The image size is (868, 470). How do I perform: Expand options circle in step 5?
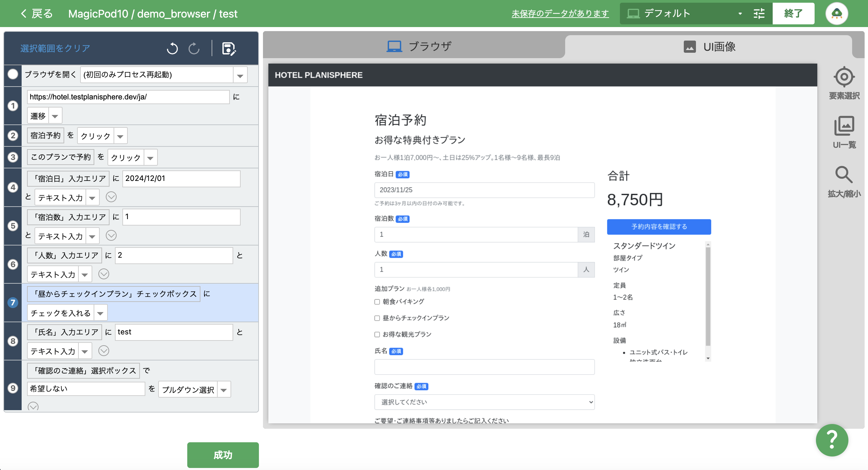point(111,236)
